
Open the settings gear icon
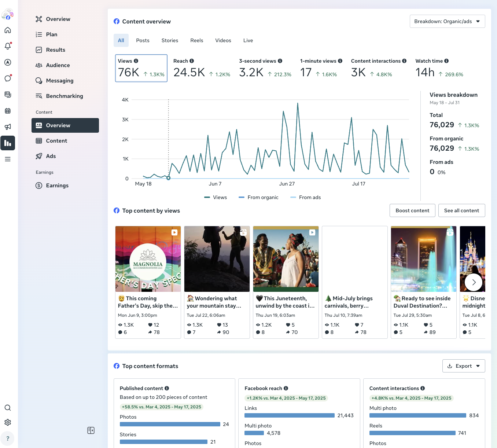(x=8, y=422)
